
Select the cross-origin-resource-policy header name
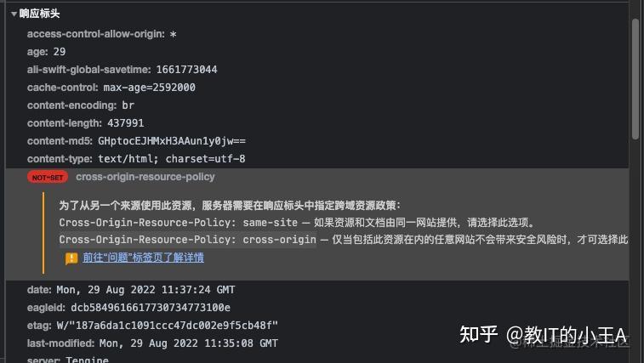point(145,177)
